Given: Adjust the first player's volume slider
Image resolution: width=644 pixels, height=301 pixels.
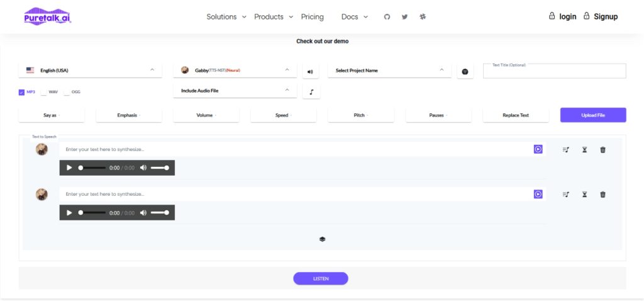Looking at the screenshot, I should [x=160, y=168].
